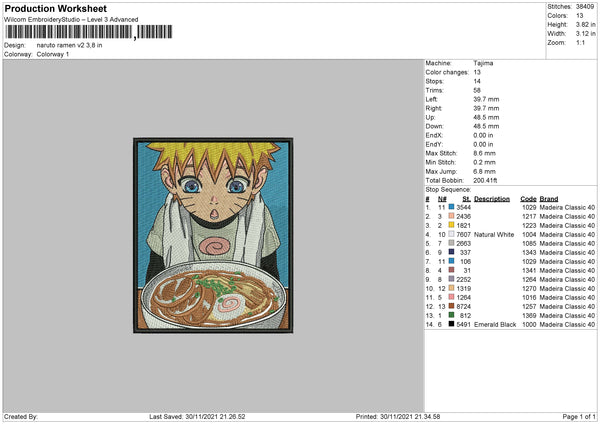Click the Zoom value 1:1
This screenshot has width=600, height=424.
click(580, 42)
